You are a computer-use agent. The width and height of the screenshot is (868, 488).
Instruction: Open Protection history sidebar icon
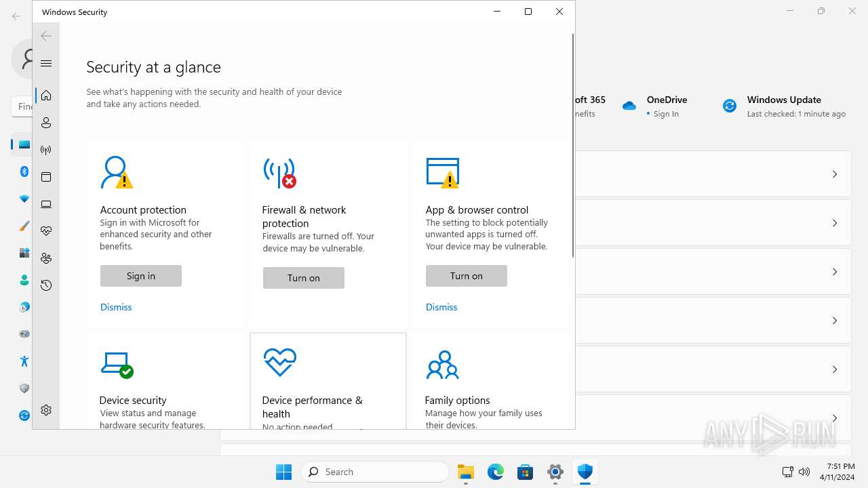[46, 285]
